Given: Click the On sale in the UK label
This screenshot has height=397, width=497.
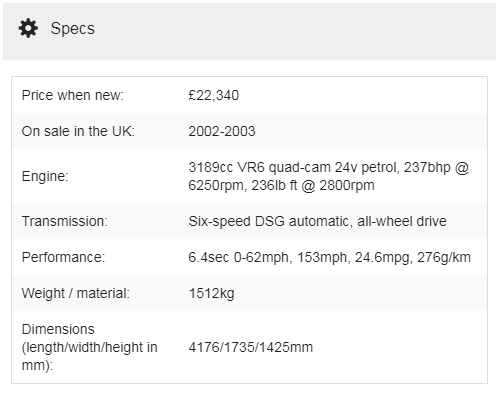Looking at the screenshot, I should point(78,131).
